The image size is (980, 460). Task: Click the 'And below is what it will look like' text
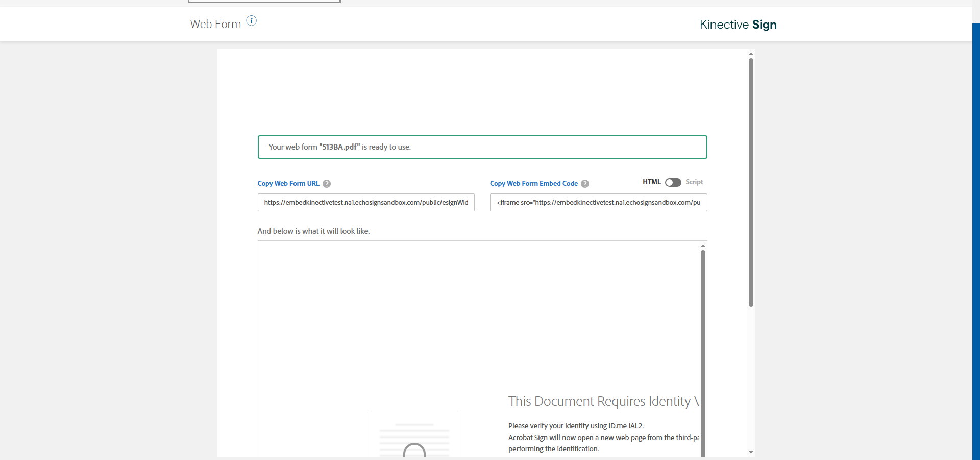click(313, 231)
